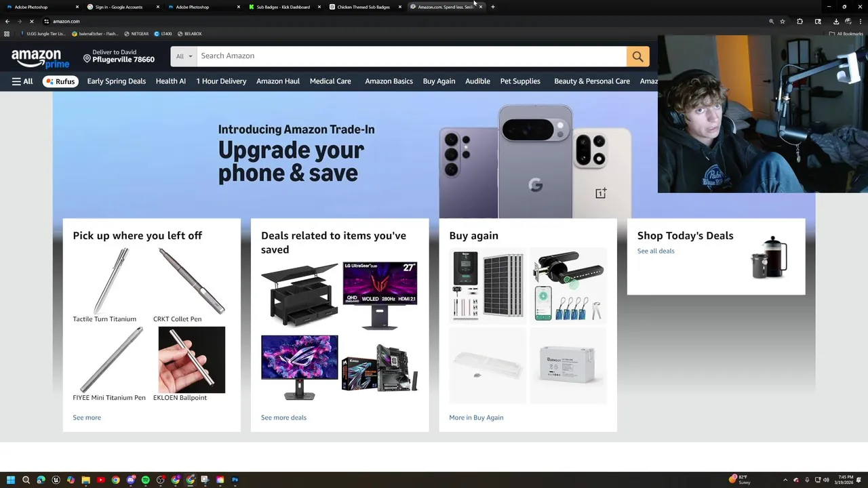
Task: Close the Amazon.com tab
Action: click(x=481, y=7)
